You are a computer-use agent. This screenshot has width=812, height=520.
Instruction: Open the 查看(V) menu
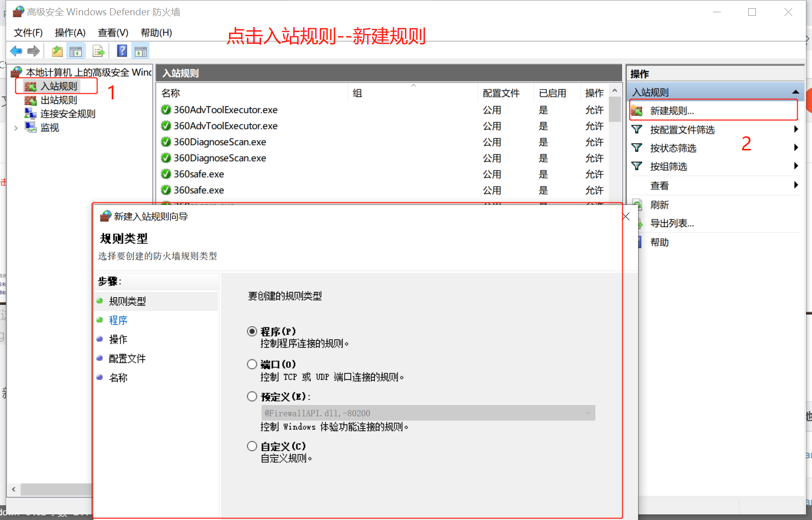[113, 33]
